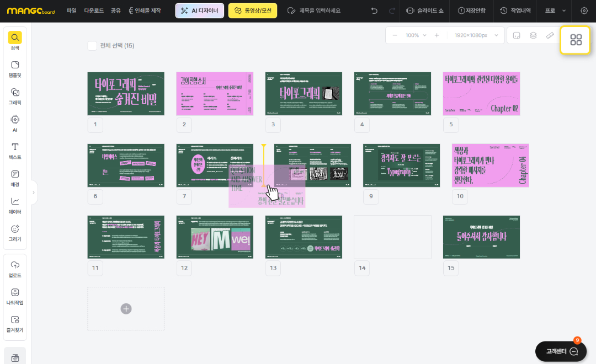Click the undo arrow icon
Image resolution: width=596 pixels, height=364 pixels.
(x=375, y=10)
